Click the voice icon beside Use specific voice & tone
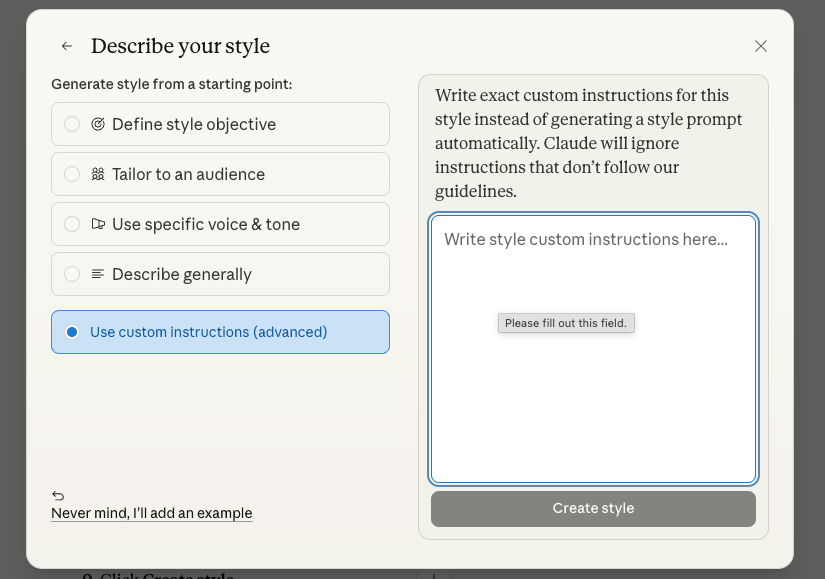This screenshot has width=825, height=579. [98, 224]
